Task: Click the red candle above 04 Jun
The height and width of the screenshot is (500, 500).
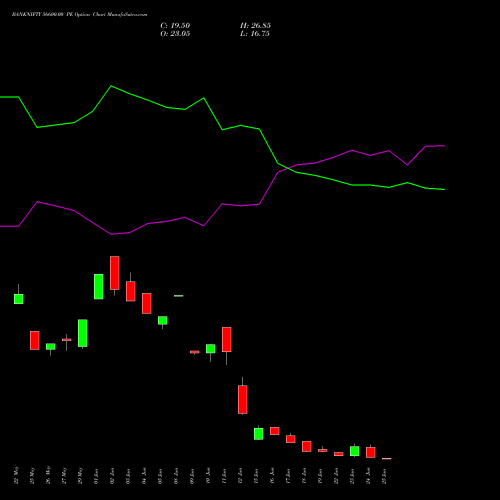Action: tap(147, 303)
